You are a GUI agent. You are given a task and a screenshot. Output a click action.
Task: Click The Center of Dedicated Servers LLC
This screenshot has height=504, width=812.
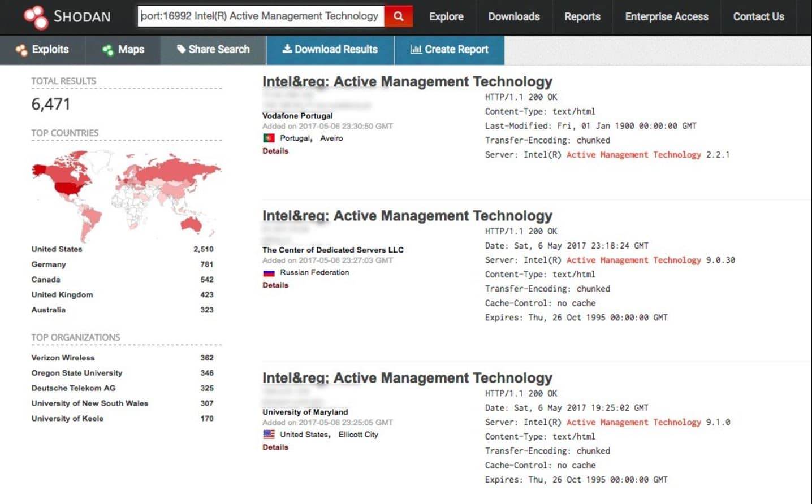333,250
